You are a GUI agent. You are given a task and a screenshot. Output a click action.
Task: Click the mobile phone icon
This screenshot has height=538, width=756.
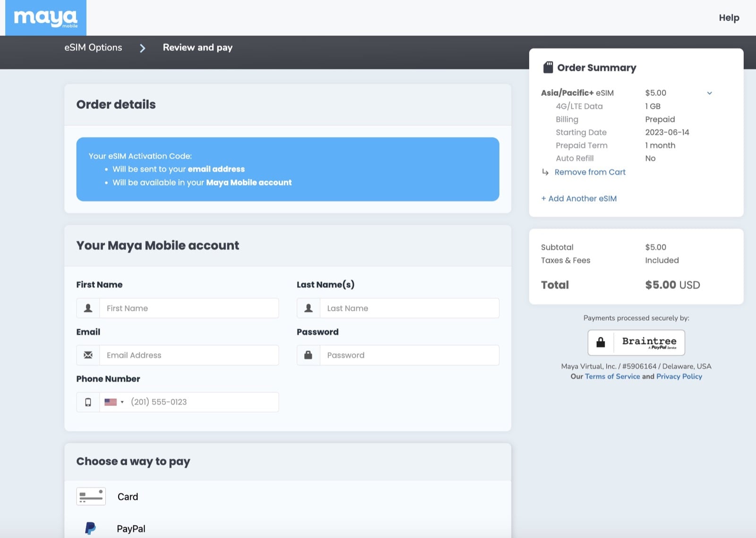coord(88,402)
